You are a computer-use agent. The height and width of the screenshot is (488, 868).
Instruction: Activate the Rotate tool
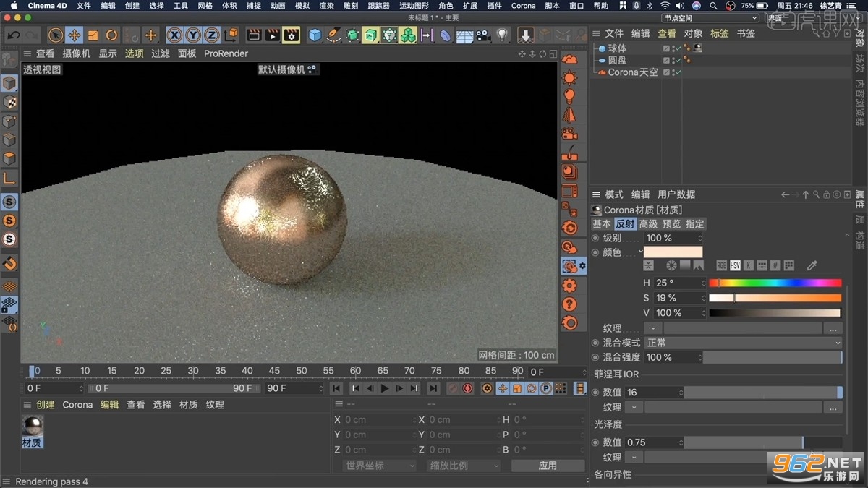tap(111, 35)
